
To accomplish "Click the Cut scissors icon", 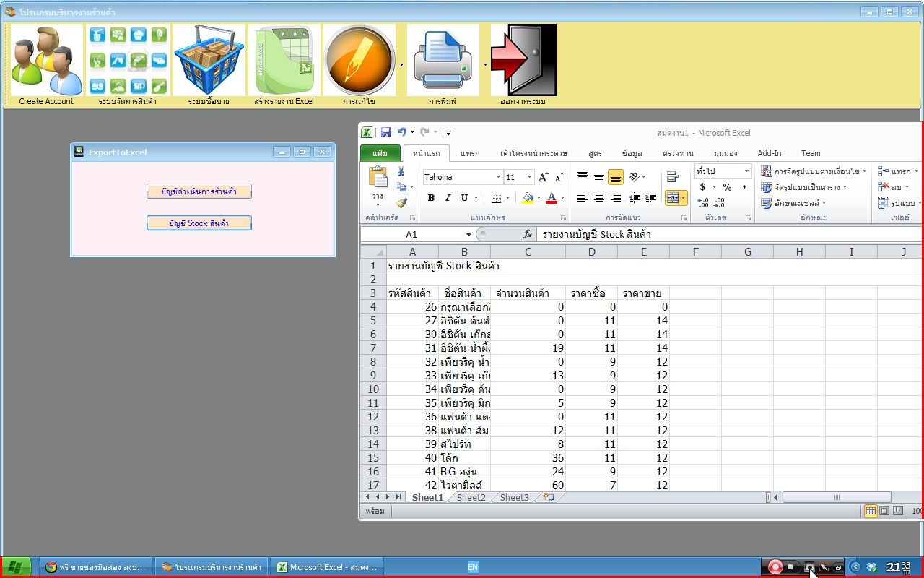I will pos(401,172).
